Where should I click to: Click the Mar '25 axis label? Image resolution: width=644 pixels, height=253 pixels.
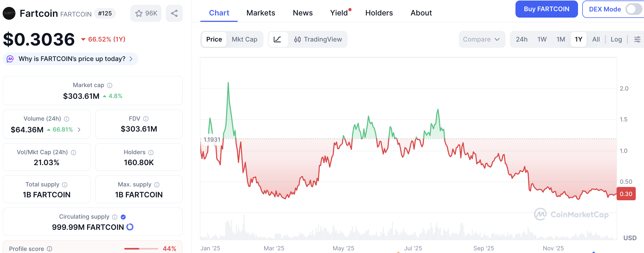(274, 248)
